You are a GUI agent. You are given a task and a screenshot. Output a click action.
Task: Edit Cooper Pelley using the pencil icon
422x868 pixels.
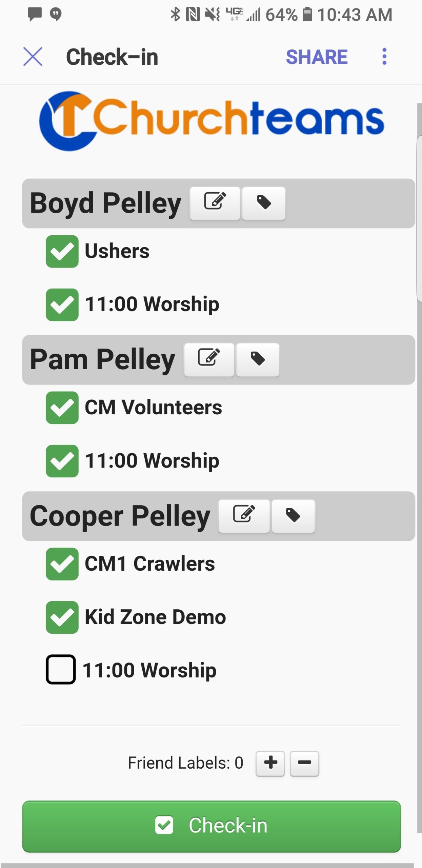pyautogui.click(x=244, y=516)
